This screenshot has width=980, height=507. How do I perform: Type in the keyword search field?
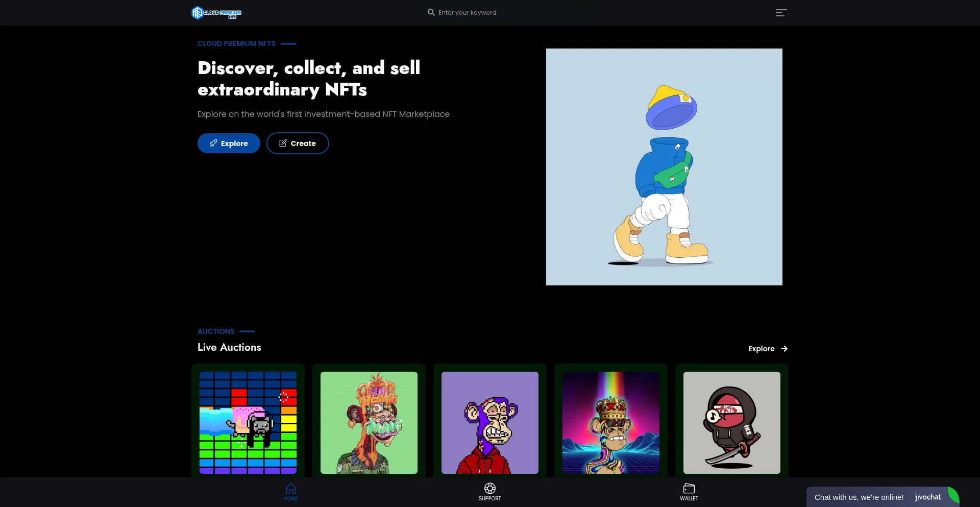pyautogui.click(x=516, y=13)
